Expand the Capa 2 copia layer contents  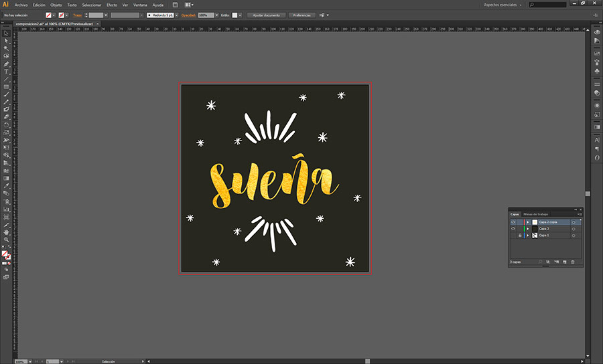(528, 221)
